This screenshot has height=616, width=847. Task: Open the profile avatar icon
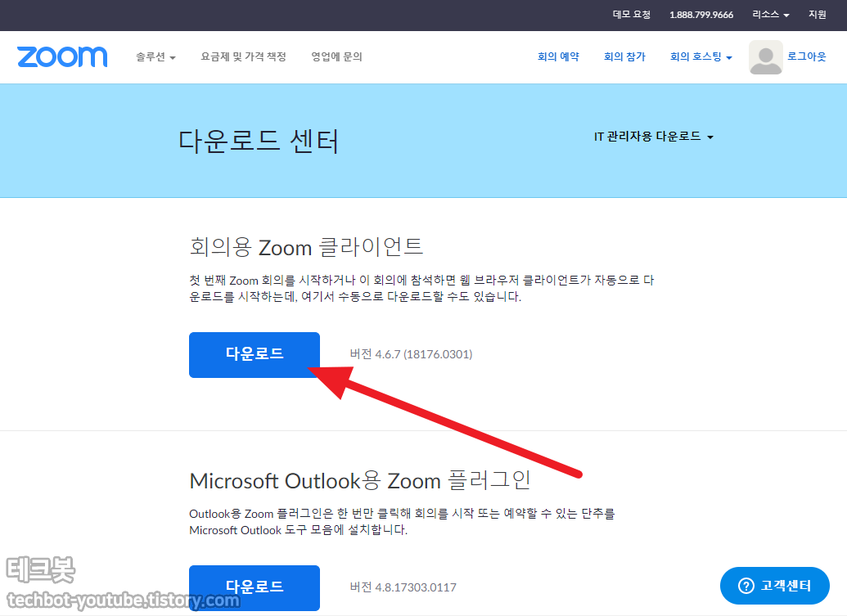click(765, 57)
